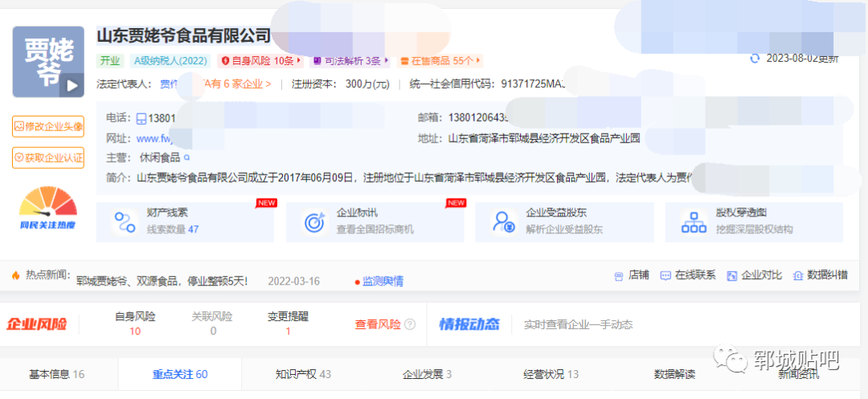Open TA有6家企业 link
The image size is (868, 399).
(237, 84)
